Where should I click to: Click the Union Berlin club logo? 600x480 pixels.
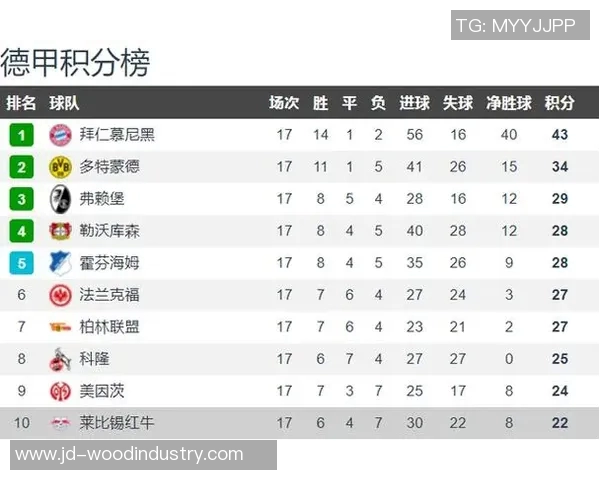(x=60, y=327)
